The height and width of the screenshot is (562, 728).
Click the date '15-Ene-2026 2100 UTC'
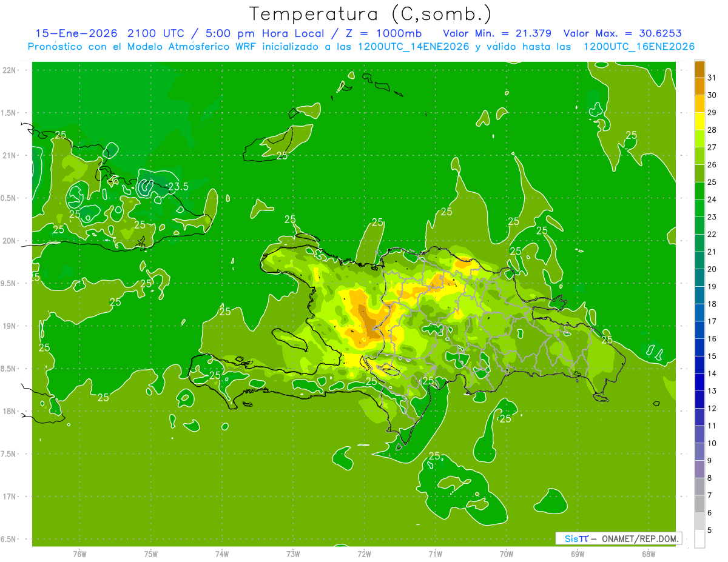pos(109,33)
